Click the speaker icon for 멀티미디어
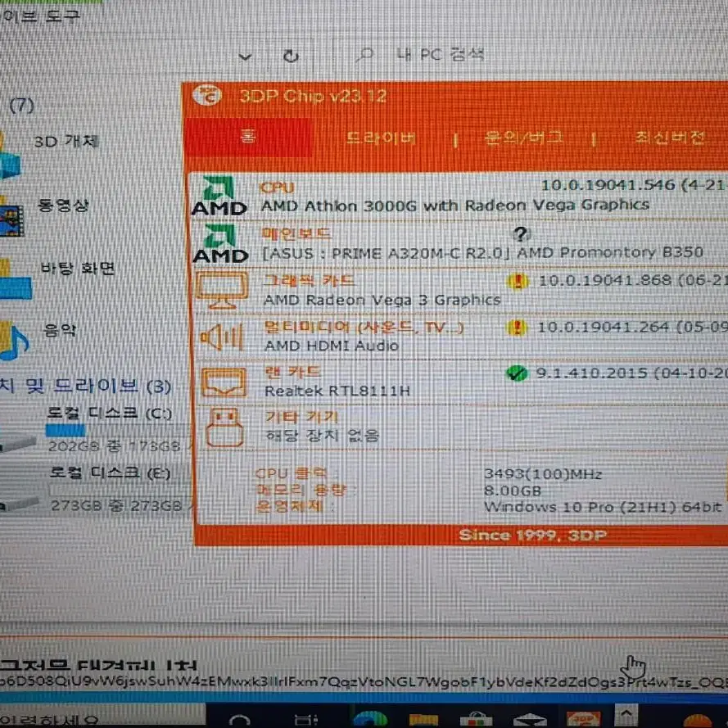The width and height of the screenshot is (728, 728). [222, 337]
